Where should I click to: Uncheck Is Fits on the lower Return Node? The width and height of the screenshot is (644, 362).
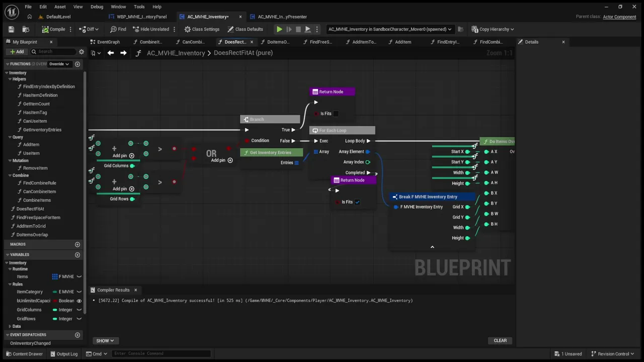pyautogui.click(x=357, y=202)
